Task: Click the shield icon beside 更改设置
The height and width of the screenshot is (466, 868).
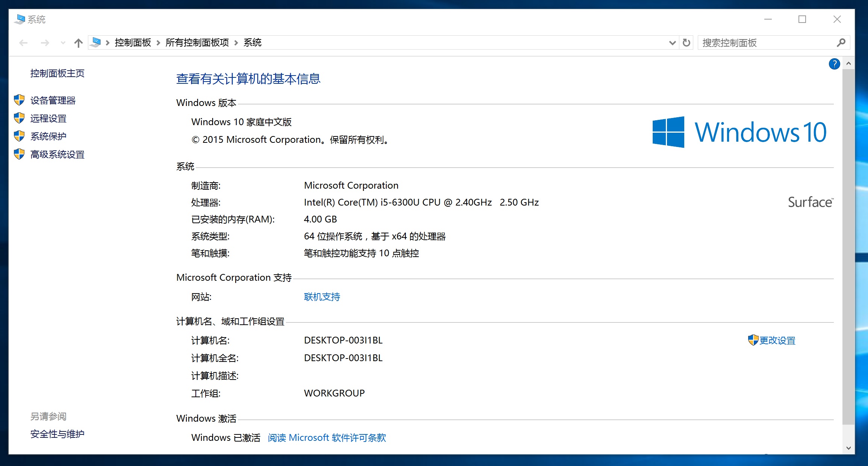Action: 753,340
